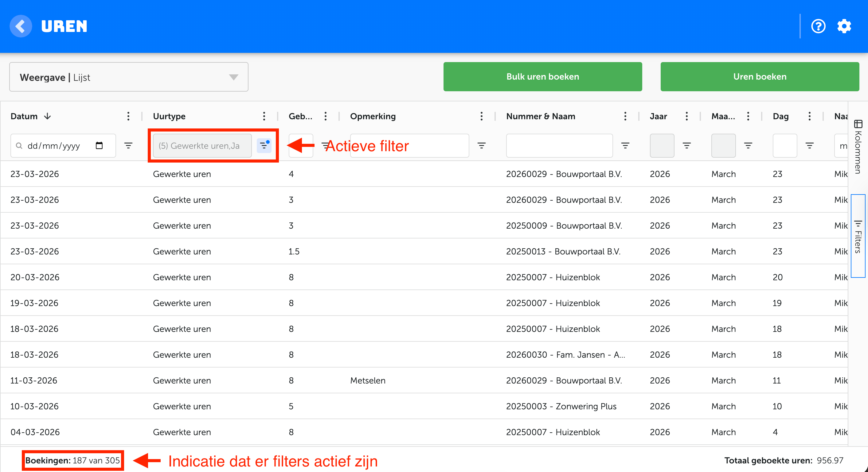Click 'Totaal geboekte uren: 956.97' footer text
The width and height of the screenshot is (868, 472).
pos(784,460)
